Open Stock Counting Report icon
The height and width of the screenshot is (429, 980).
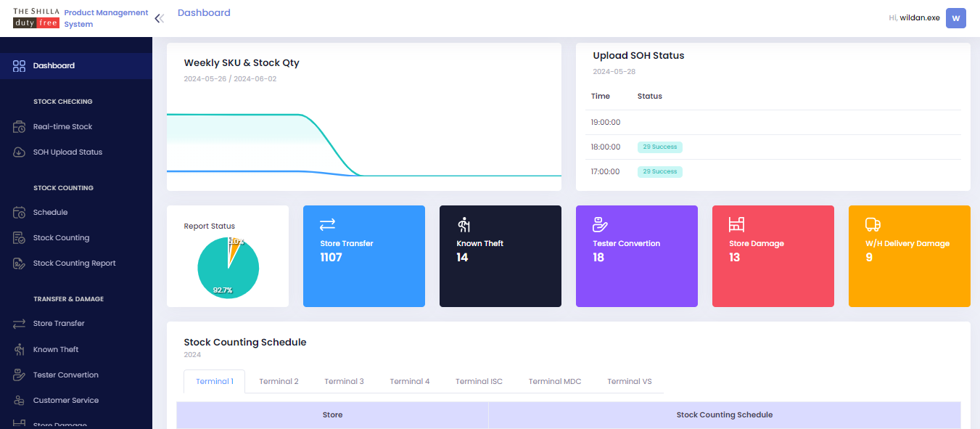point(20,263)
